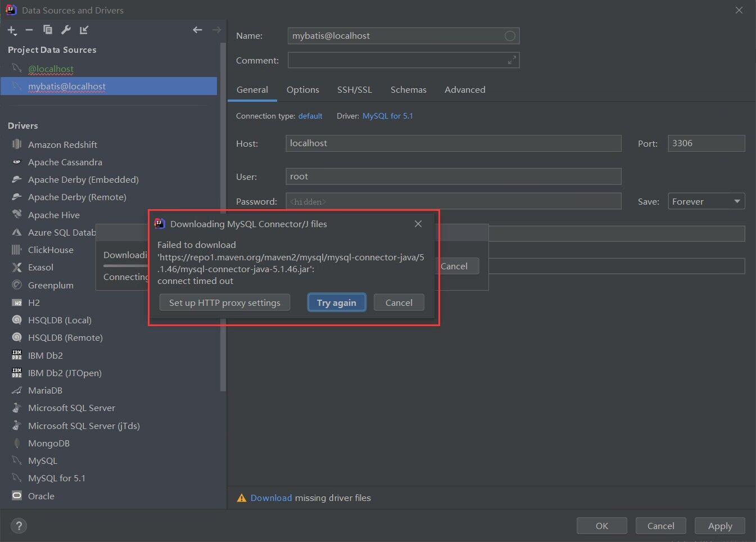Expand the Comment field with arrows icon
This screenshot has height=542, width=756.
(x=511, y=60)
